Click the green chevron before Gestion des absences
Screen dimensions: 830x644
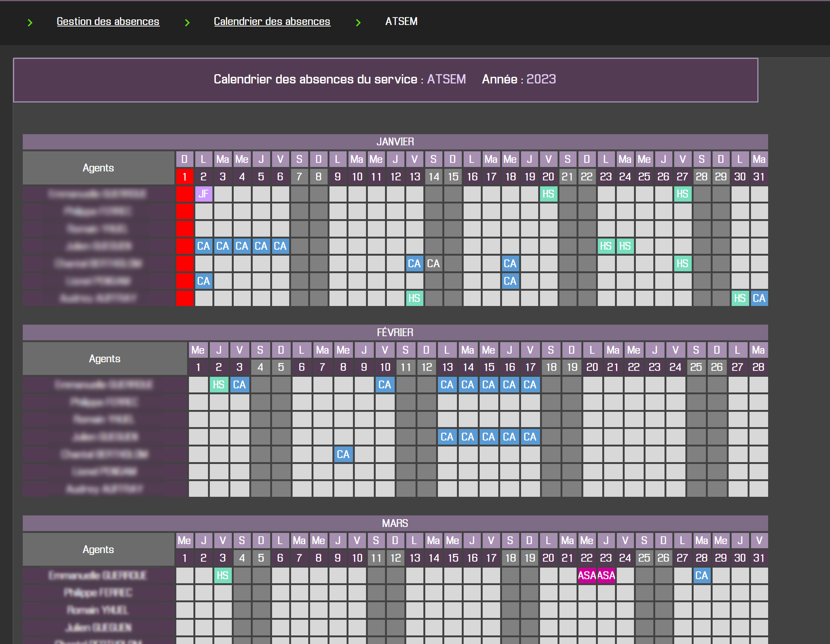[30, 23]
